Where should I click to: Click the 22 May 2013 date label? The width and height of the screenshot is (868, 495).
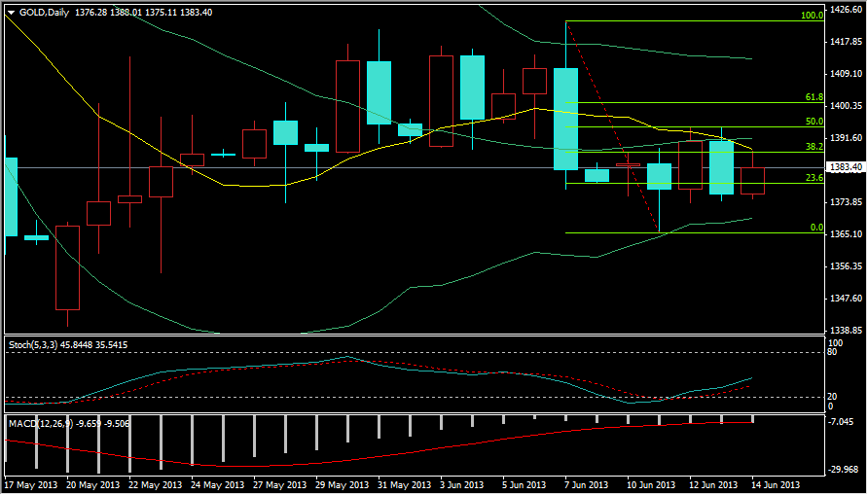click(157, 485)
